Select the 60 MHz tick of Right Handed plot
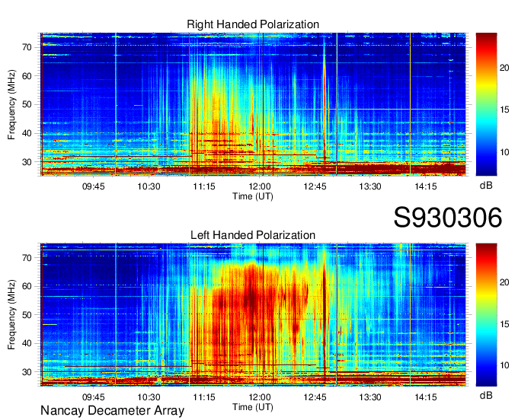 (27, 76)
